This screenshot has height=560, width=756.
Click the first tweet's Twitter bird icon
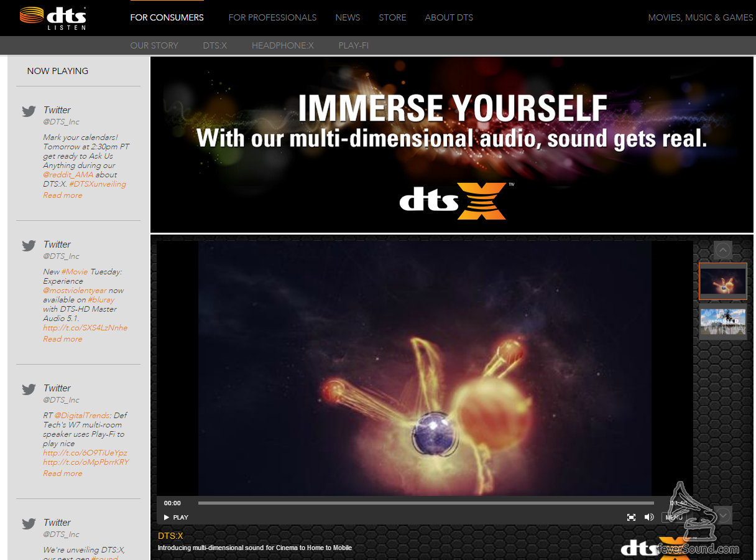pyautogui.click(x=29, y=111)
